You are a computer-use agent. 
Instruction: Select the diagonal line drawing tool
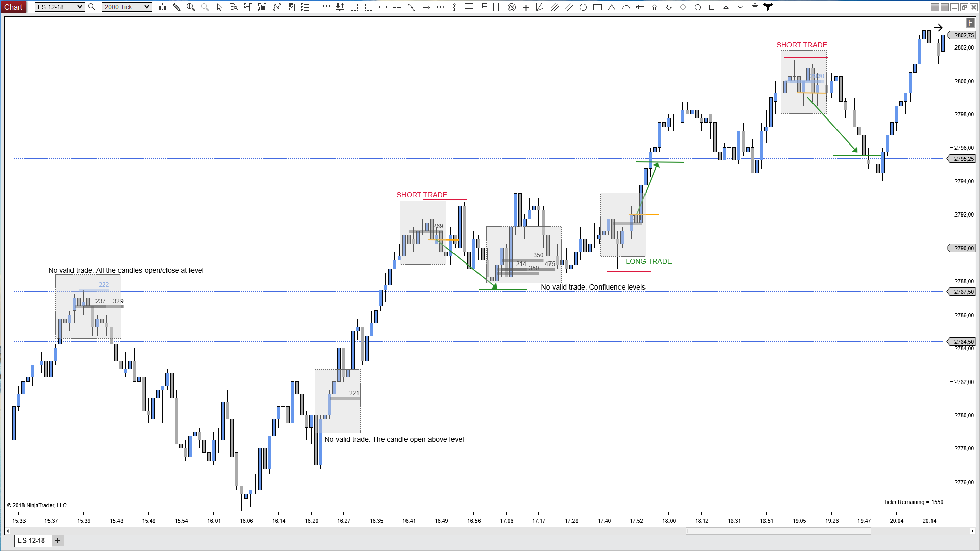point(412,7)
